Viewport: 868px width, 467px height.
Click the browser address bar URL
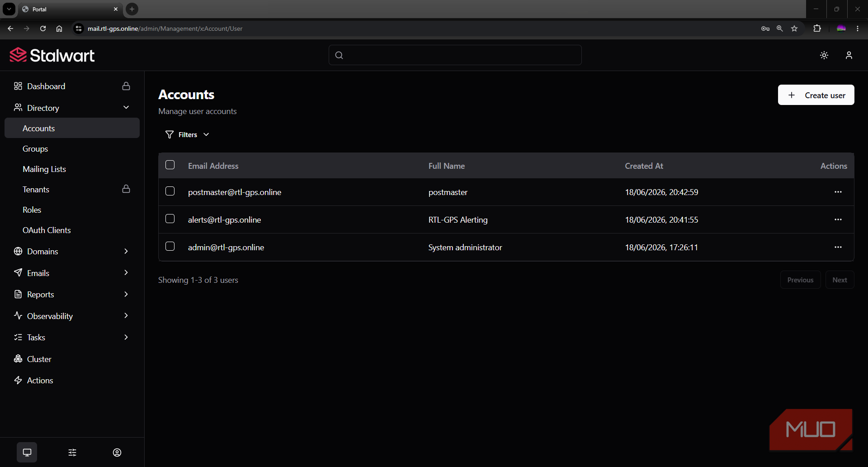165,29
